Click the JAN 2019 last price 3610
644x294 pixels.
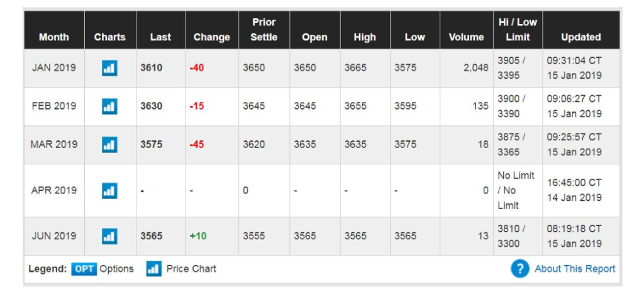pos(151,67)
